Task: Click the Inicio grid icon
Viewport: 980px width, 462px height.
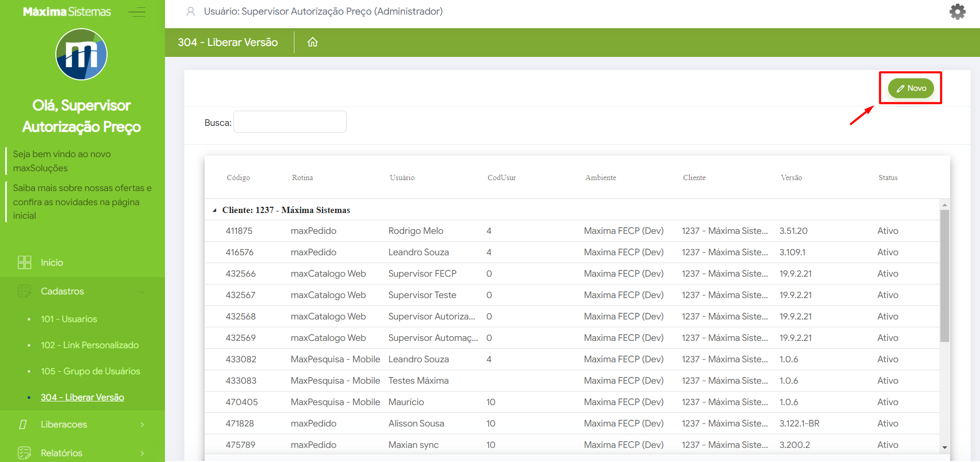Action: pyautogui.click(x=25, y=263)
